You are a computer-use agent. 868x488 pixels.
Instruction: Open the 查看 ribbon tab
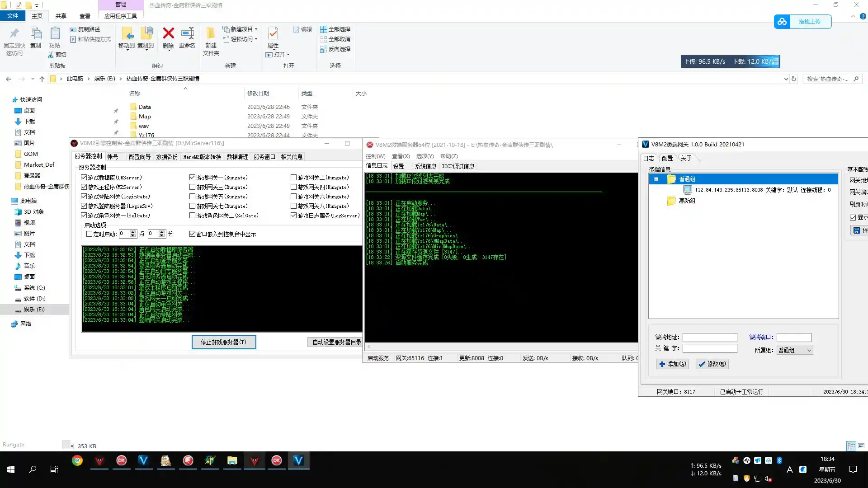85,16
